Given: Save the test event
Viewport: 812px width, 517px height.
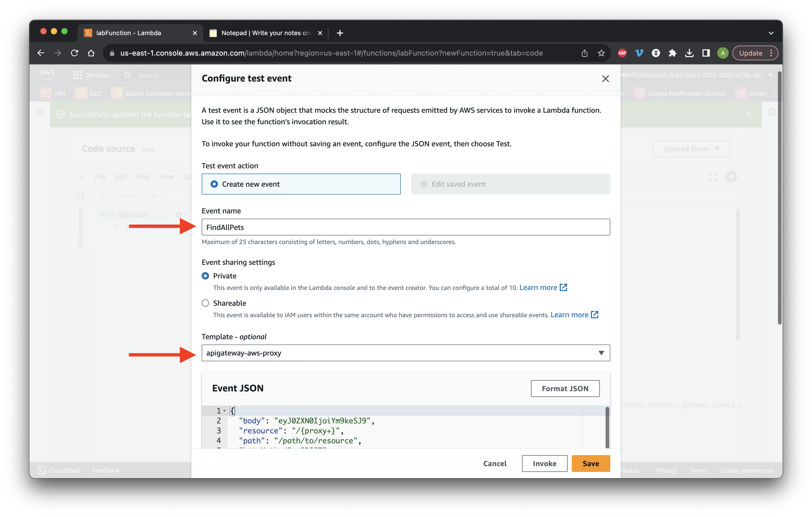Looking at the screenshot, I should tap(591, 464).
